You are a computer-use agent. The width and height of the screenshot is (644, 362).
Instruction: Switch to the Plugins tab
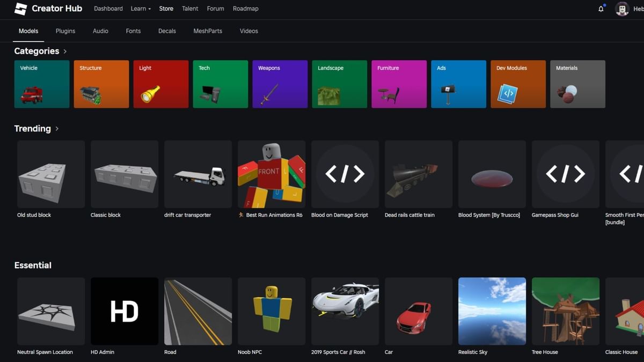pyautogui.click(x=65, y=31)
